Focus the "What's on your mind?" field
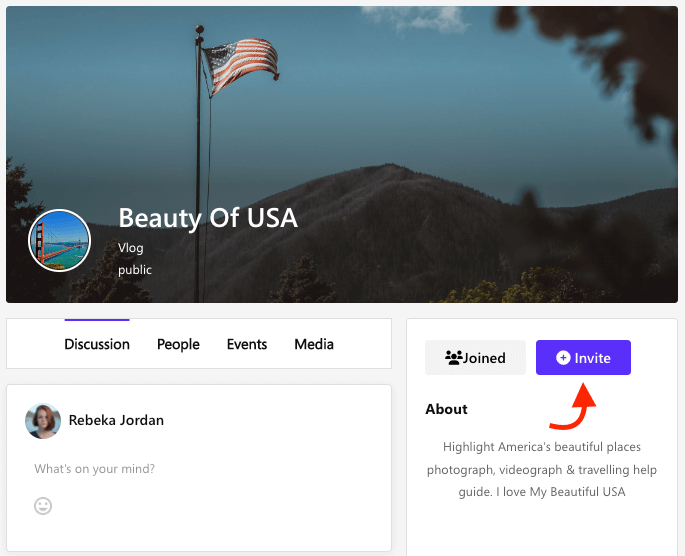Viewport: 685px width, 556px height. [95, 469]
